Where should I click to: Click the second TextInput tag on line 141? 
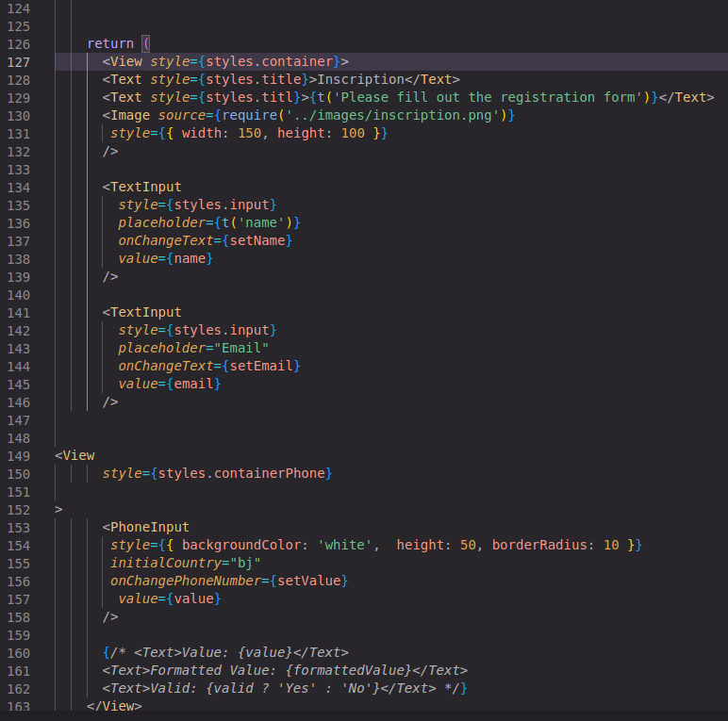[x=146, y=313]
